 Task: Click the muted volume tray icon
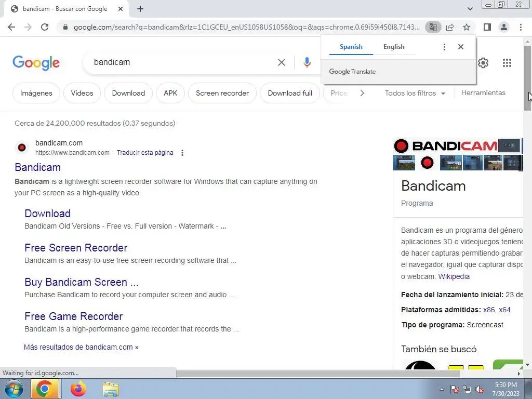point(479,390)
